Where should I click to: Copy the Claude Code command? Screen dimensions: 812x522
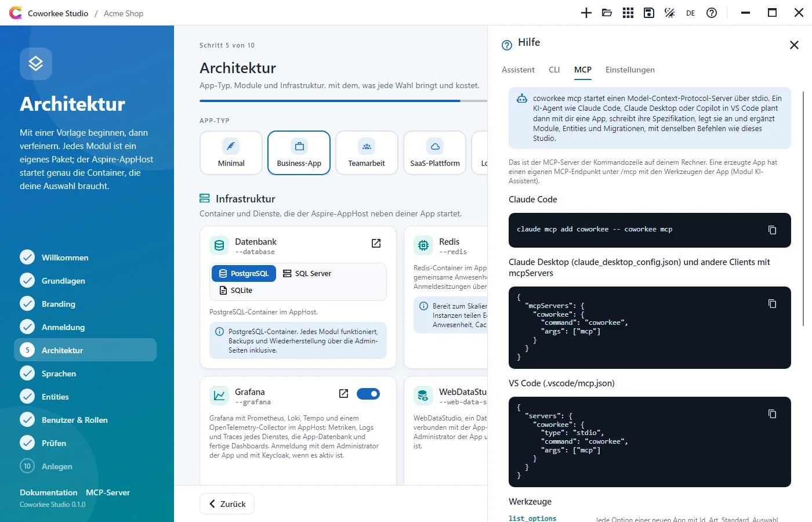[x=772, y=230]
